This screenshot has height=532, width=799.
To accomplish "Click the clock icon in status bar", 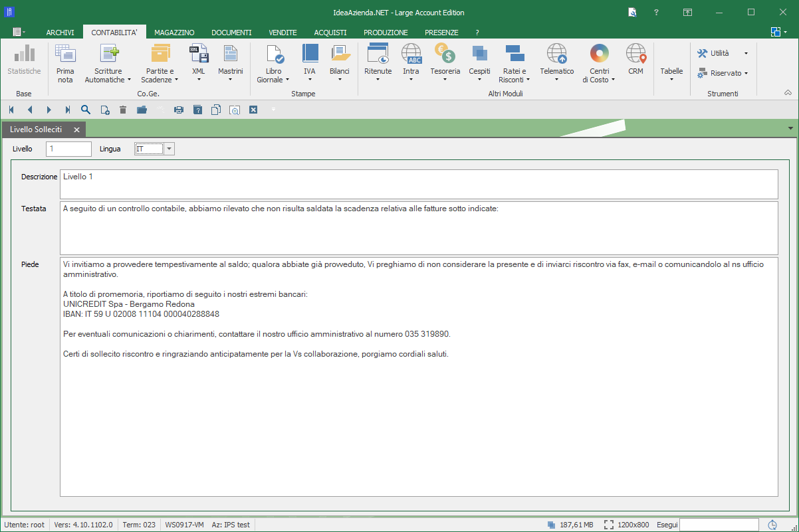I will pos(772,525).
